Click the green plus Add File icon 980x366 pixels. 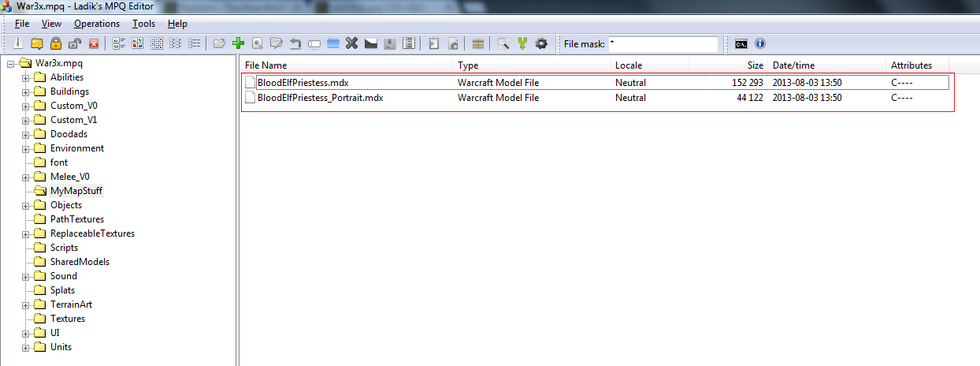tap(239, 43)
